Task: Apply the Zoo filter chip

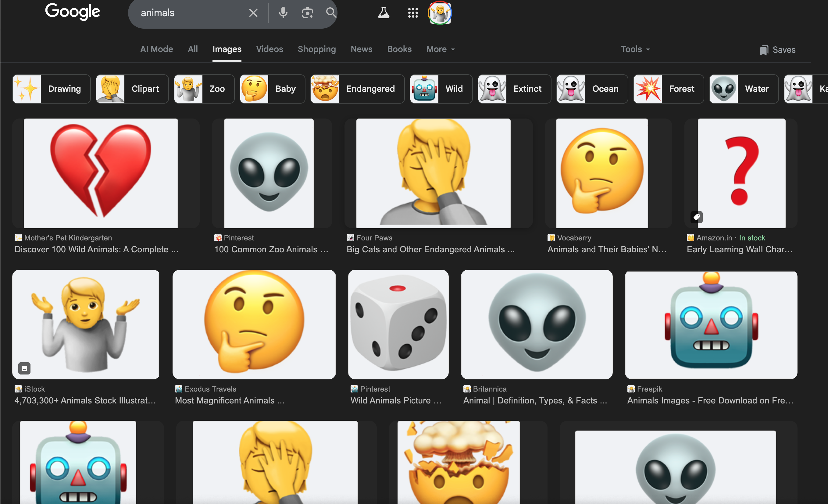Action: [204, 89]
